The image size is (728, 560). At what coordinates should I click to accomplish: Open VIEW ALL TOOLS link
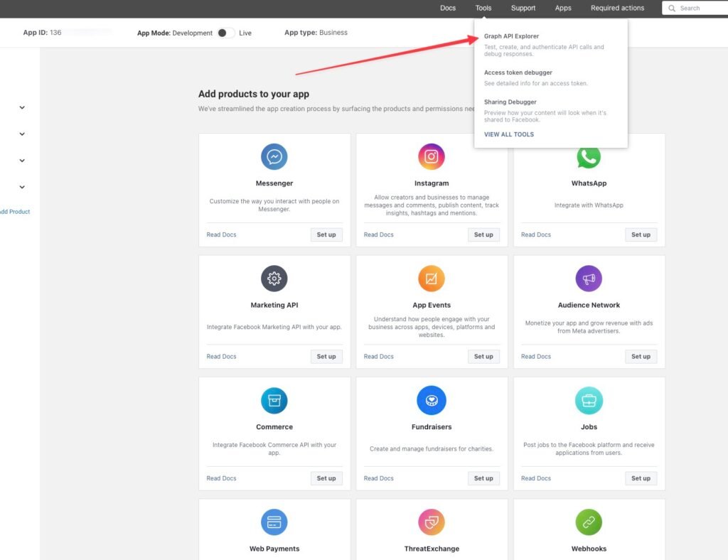pos(508,134)
